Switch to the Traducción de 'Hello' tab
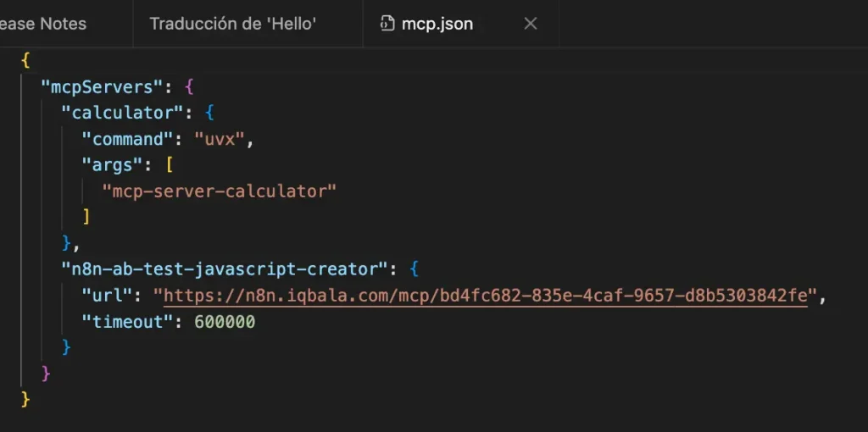 coord(232,24)
